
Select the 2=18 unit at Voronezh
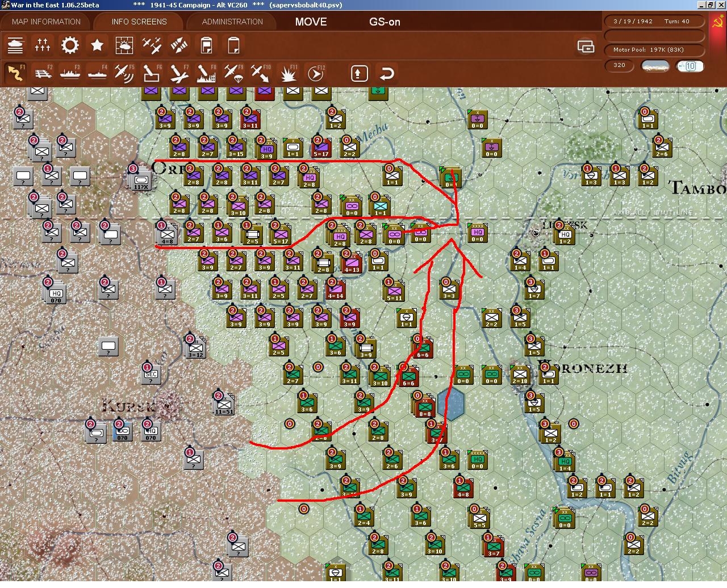coord(520,374)
